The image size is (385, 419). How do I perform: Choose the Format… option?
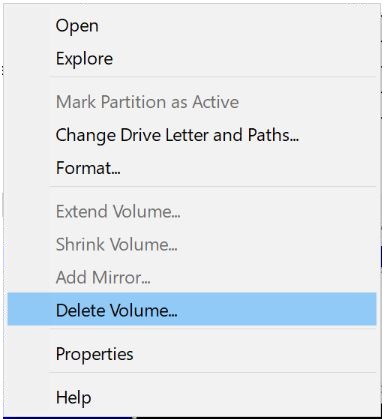point(192,168)
